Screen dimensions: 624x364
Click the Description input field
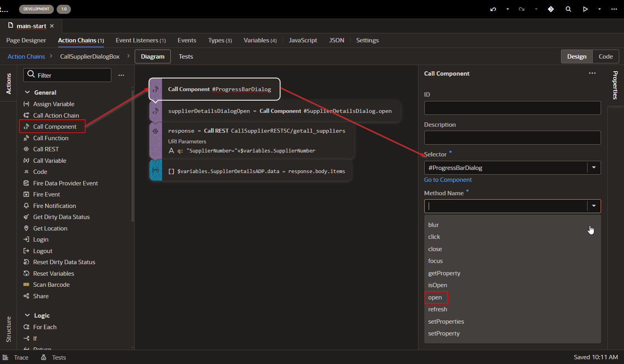click(512, 138)
